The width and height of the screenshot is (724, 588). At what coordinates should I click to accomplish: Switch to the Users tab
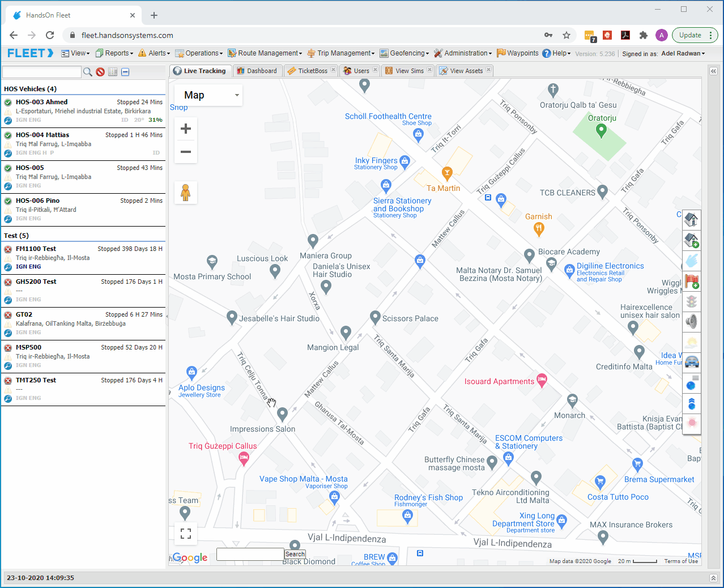(x=356, y=71)
